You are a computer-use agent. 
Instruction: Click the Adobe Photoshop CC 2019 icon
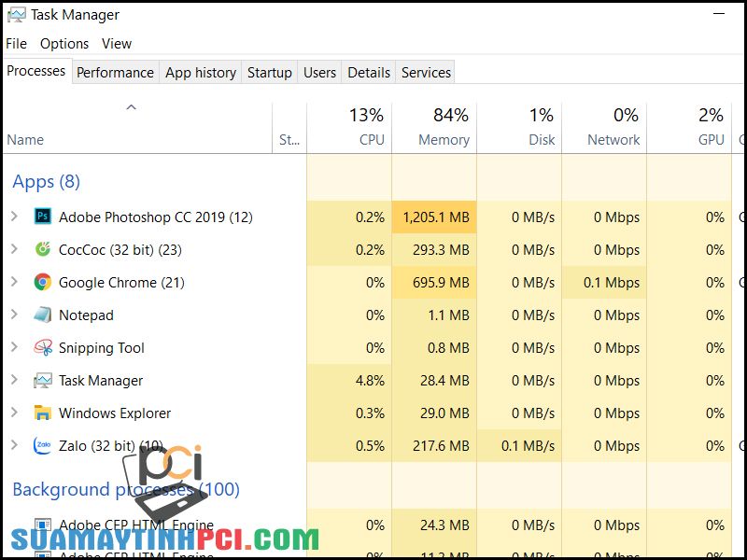tap(43, 217)
